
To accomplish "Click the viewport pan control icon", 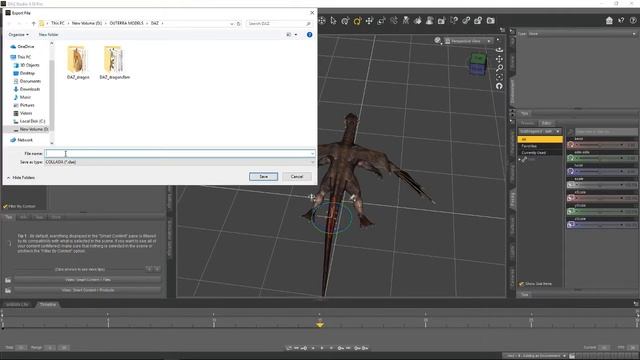I will click(499, 59).
